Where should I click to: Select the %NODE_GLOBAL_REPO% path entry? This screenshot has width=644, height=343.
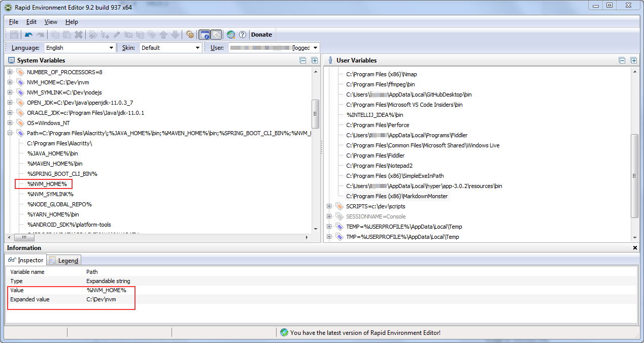(x=59, y=204)
